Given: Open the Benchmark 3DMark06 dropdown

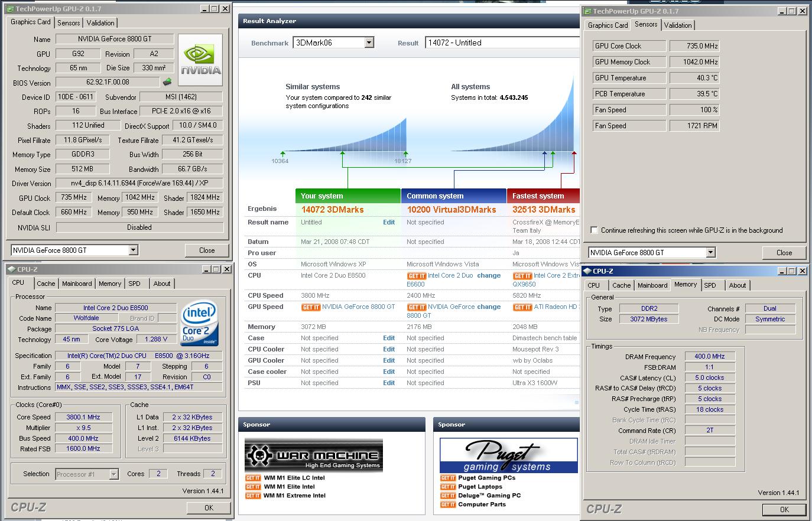Looking at the screenshot, I should pyautogui.click(x=369, y=43).
